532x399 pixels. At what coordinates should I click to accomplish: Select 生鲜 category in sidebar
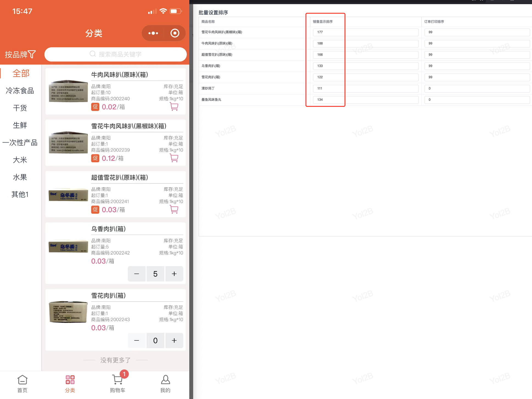tap(20, 125)
